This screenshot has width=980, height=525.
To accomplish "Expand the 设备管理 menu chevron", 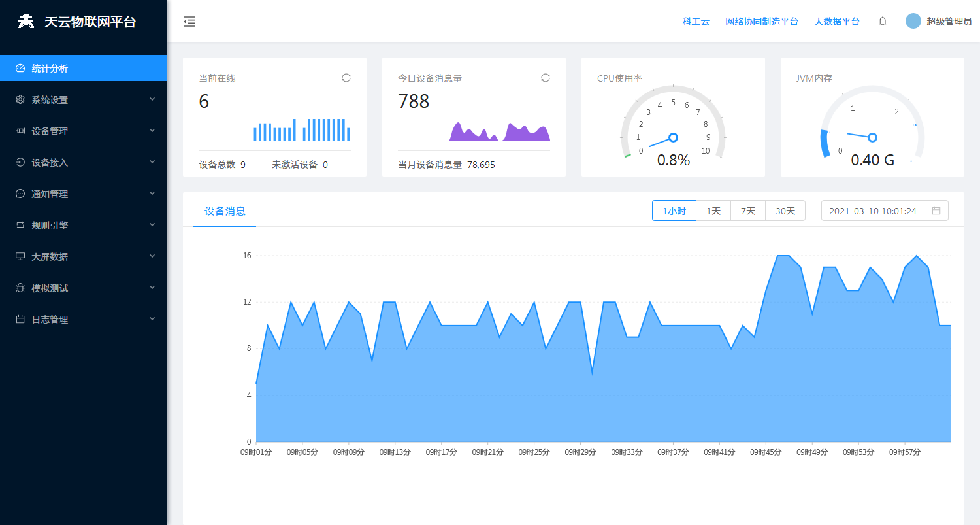I will (x=152, y=131).
